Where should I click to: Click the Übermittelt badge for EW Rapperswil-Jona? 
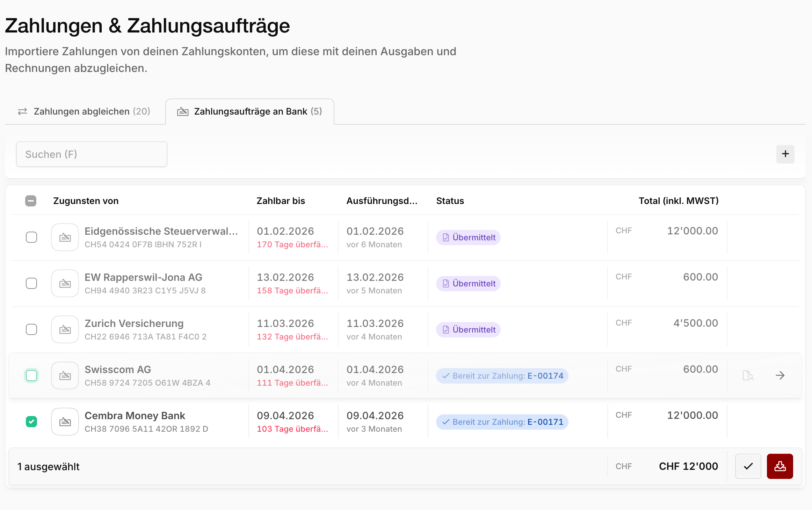[468, 284]
